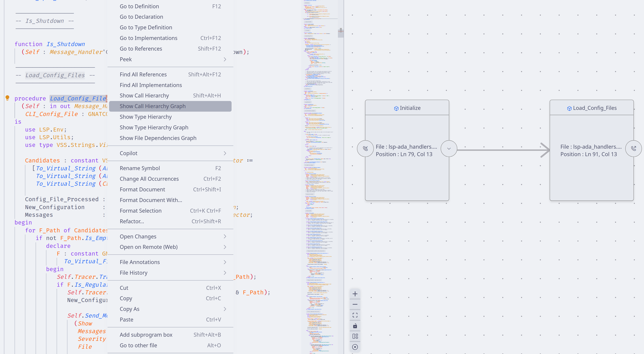The height and width of the screenshot is (354, 644).
Task: Click the layout graph icon in controls
Action: [355, 336]
